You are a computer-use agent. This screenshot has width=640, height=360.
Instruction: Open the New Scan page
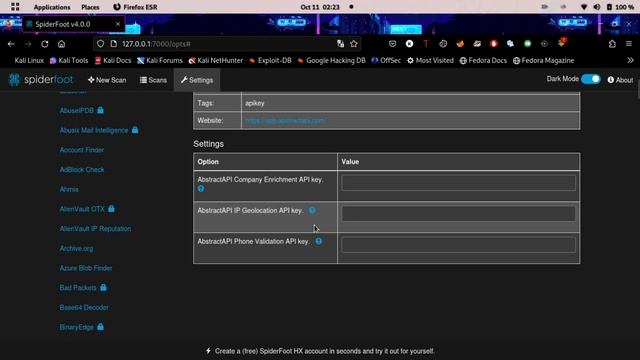point(107,80)
